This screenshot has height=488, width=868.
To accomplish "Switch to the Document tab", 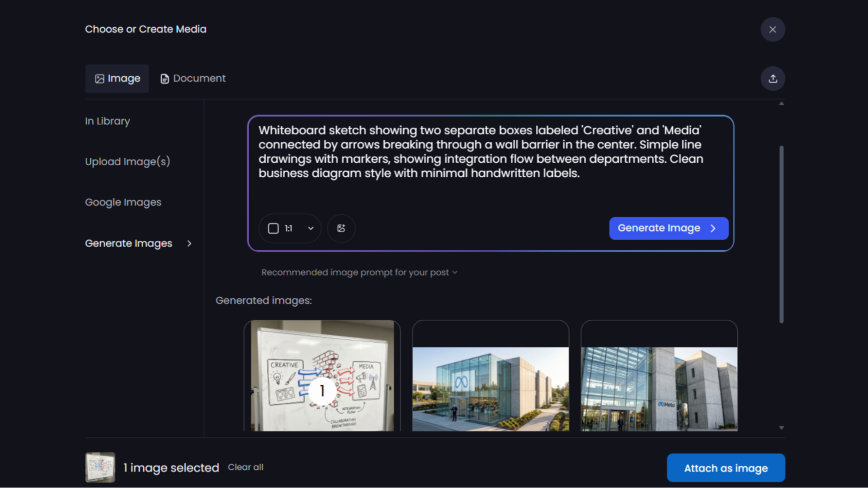I will pos(192,79).
